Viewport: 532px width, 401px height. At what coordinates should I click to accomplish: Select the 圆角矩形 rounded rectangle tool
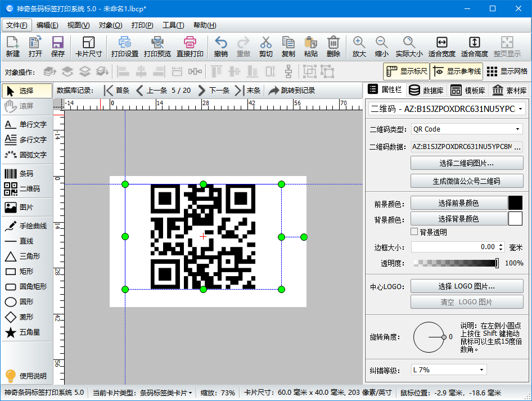tap(26, 287)
